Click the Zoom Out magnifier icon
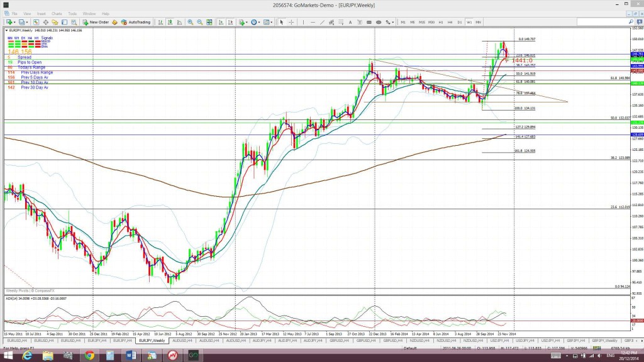 (199, 22)
